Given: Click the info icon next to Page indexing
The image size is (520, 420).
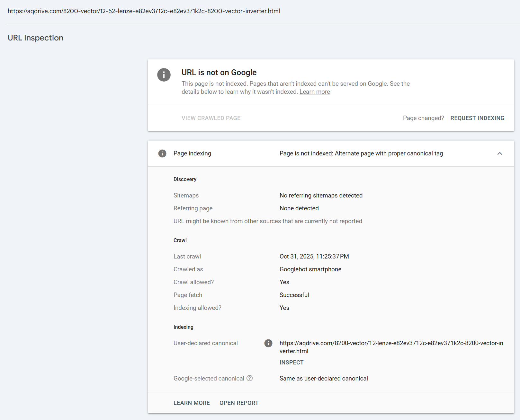Looking at the screenshot, I should click(x=162, y=153).
